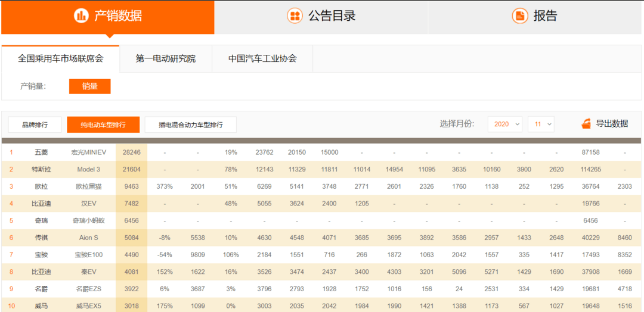Click the 欧拉黑猫 model name
Viewport: 644px width, 312px height.
tap(89, 186)
